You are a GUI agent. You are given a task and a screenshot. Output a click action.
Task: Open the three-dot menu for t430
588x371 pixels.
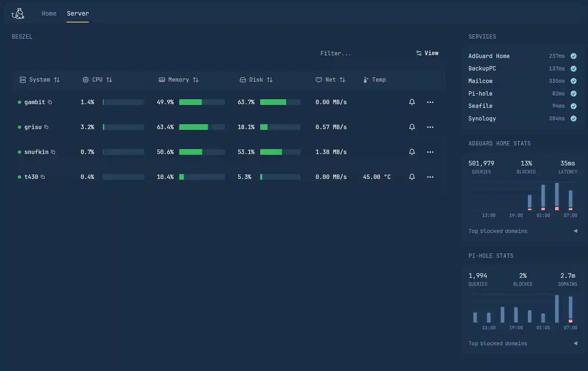tap(430, 177)
